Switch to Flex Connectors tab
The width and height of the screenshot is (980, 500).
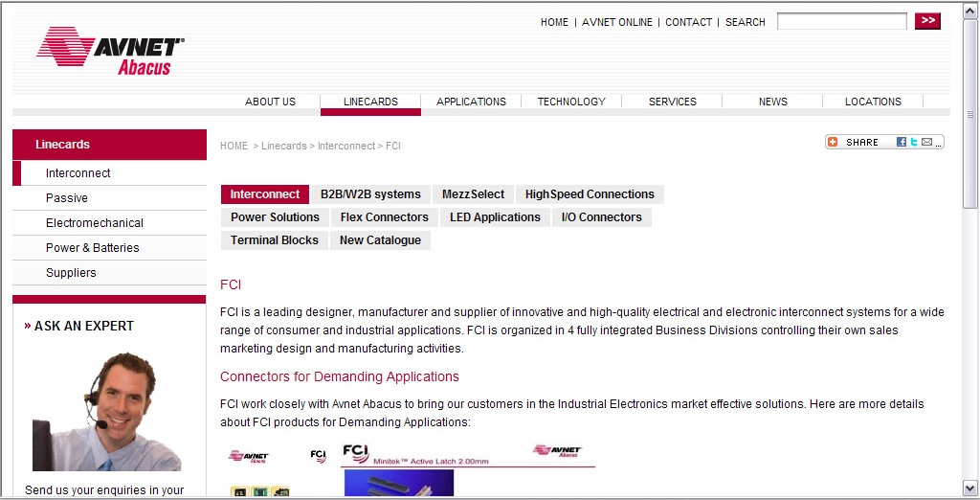[x=385, y=217]
